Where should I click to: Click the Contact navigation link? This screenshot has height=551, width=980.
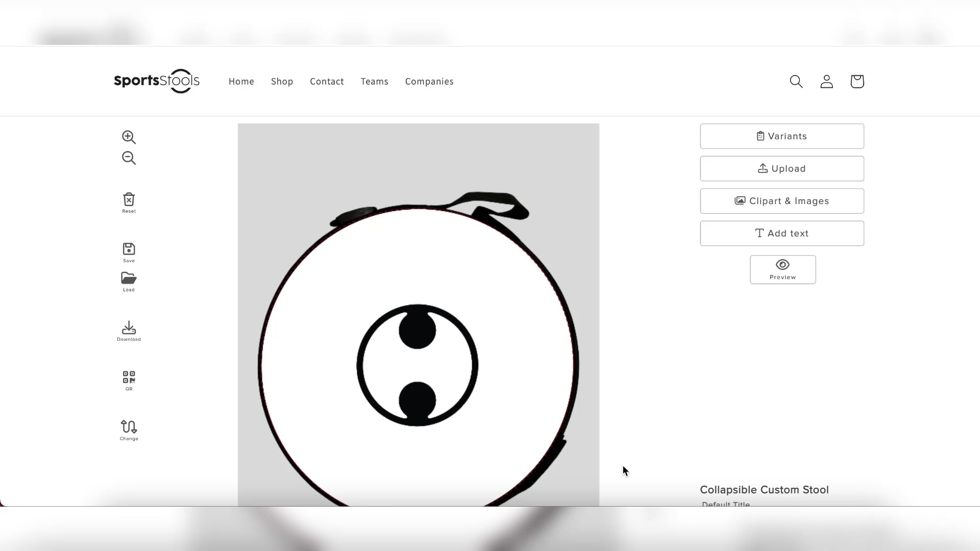coord(327,82)
